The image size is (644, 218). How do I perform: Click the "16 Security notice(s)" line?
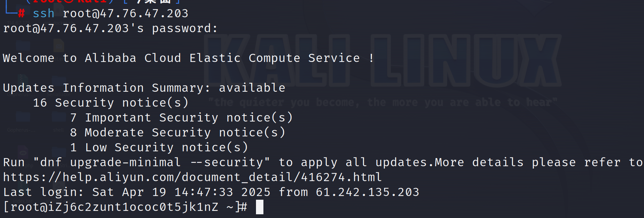tap(110, 103)
